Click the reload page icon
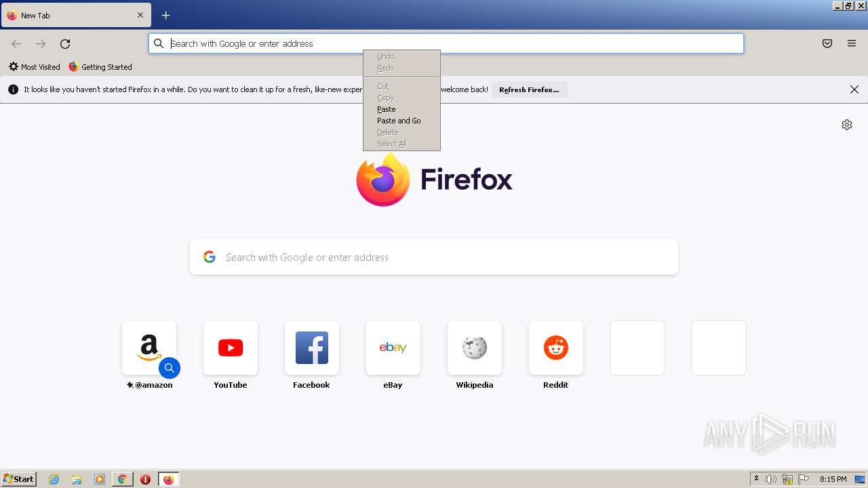Viewport: 868px width, 488px height. click(x=65, y=43)
